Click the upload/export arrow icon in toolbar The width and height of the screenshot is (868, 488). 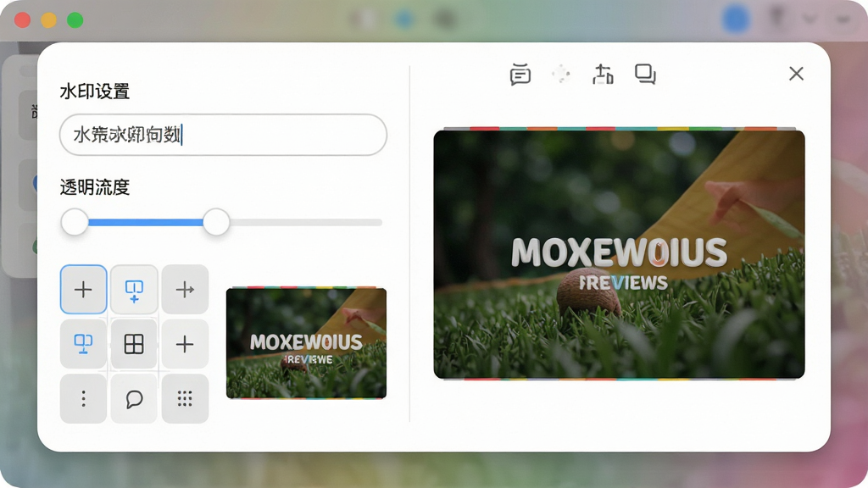(x=603, y=75)
